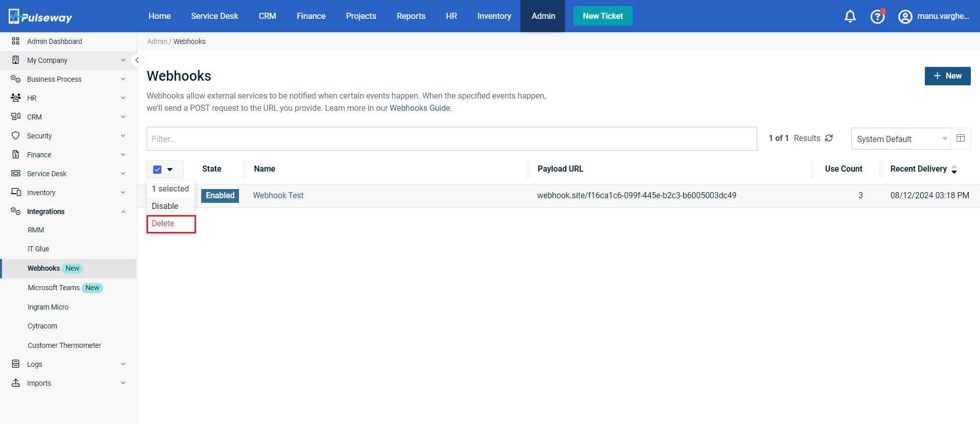Image resolution: width=980 pixels, height=424 pixels.
Task: Expand the Security sidebar section
Action: pos(123,136)
